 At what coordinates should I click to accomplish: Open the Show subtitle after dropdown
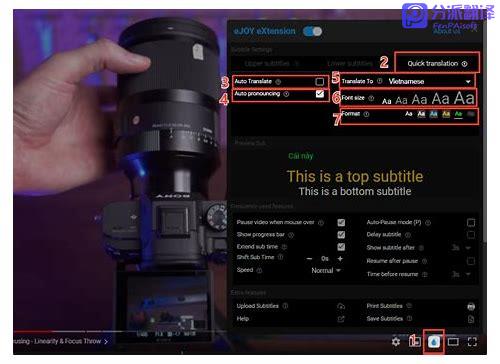(461, 248)
